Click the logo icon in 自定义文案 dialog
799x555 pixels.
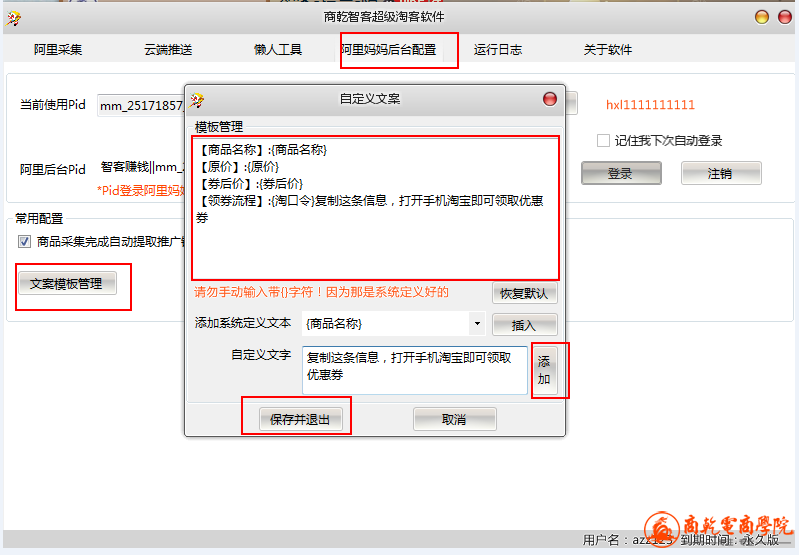pos(197,100)
